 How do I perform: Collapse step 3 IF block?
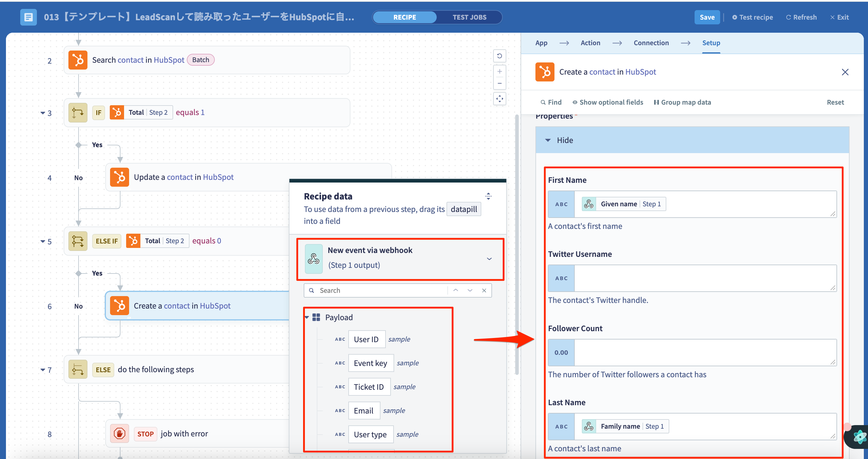click(x=43, y=113)
